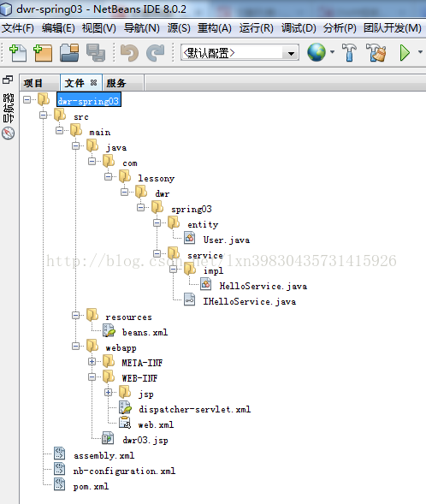Click the pom.xml file icon
The width and height of the screenshot is (426, 504).
pos(59,484)
